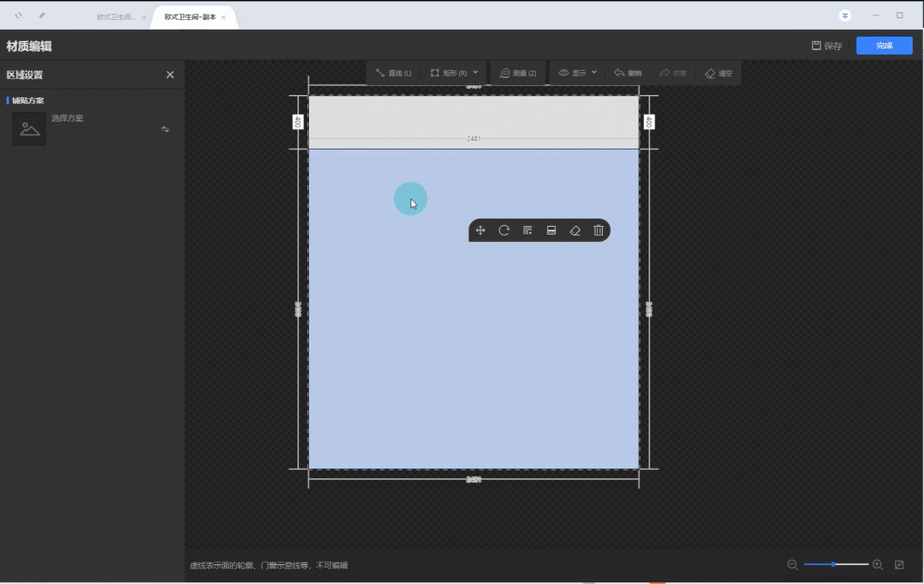Select the 测量 (Z) measure tool
The image size is (924, 584).
[518, 73]
